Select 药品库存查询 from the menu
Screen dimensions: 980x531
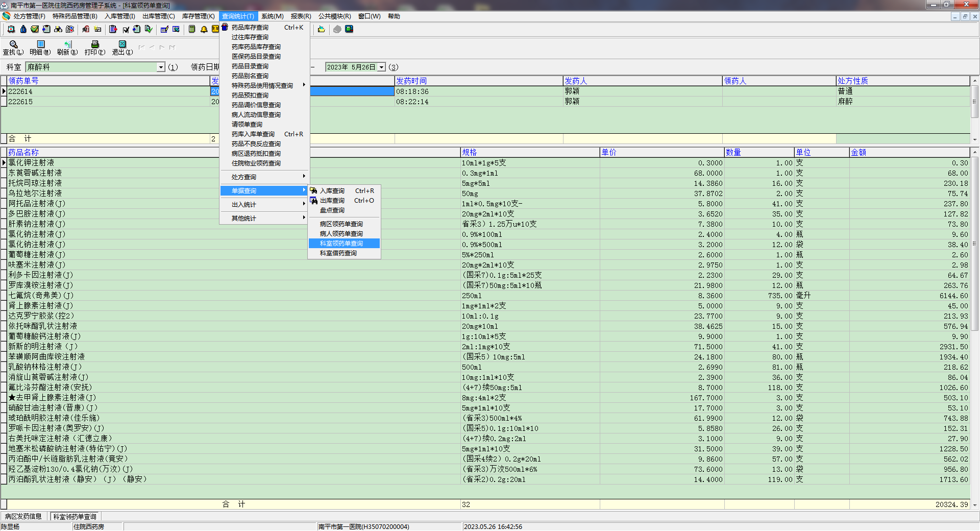(x=264, y=28)
